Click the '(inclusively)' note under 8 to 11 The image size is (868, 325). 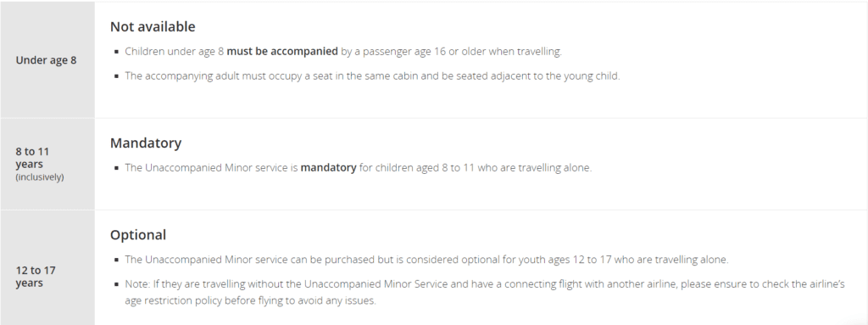tap(39, 177)
